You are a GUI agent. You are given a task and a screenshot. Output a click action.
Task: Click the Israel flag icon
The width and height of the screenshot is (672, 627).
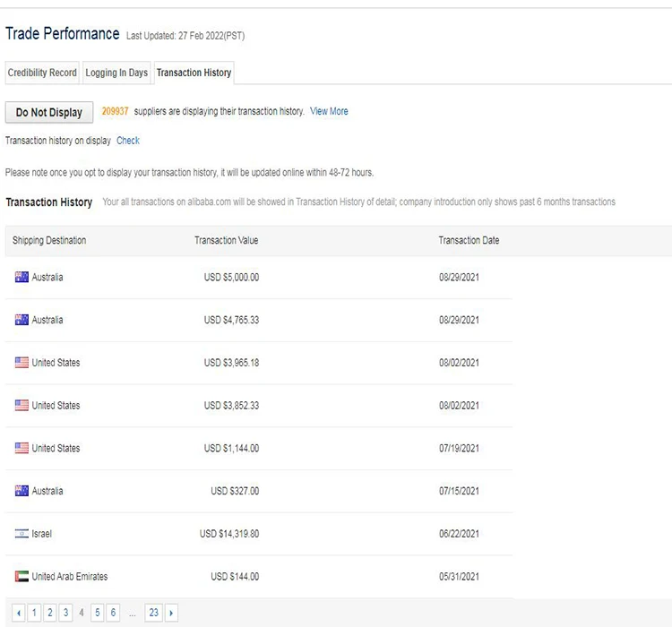pos(22,534)
